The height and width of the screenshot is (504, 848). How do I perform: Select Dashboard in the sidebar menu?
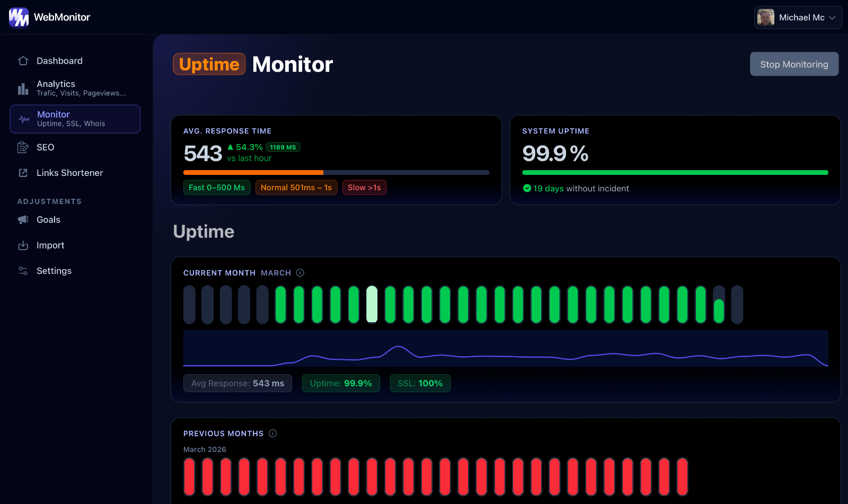click(59, 60)
